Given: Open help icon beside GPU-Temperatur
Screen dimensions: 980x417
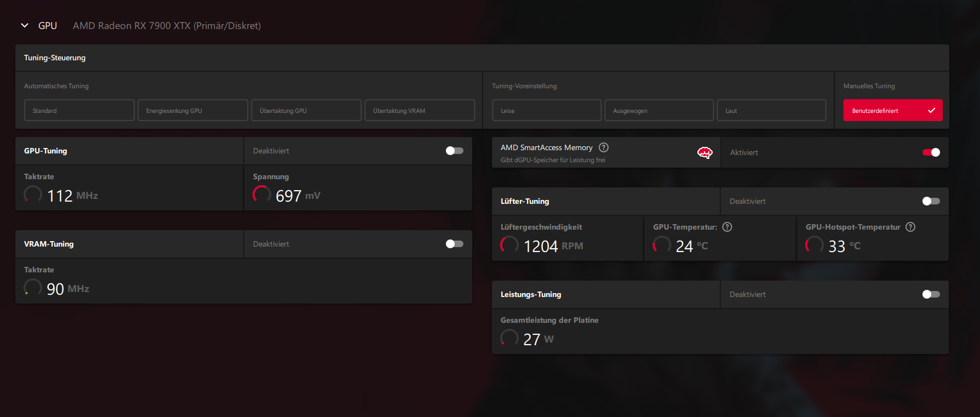Looking at the screenshot, I should (x=727, y=227).
